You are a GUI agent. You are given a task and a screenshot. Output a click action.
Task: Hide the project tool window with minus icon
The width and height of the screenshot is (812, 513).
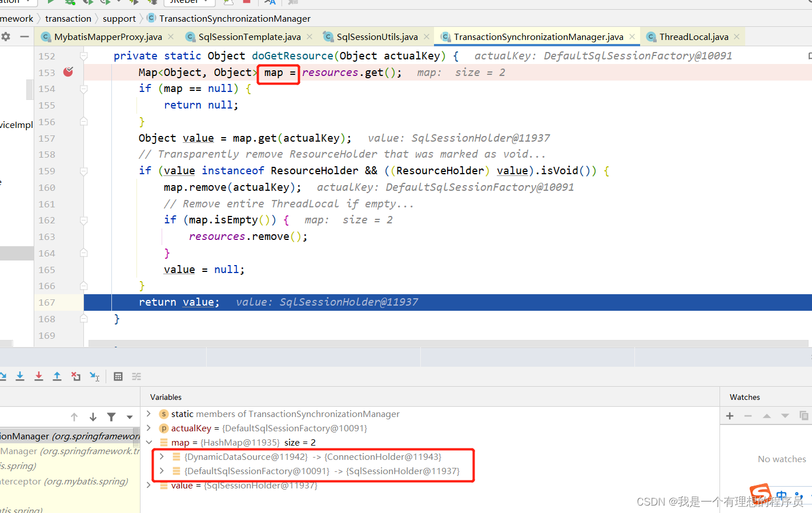(x=25, y=37)
